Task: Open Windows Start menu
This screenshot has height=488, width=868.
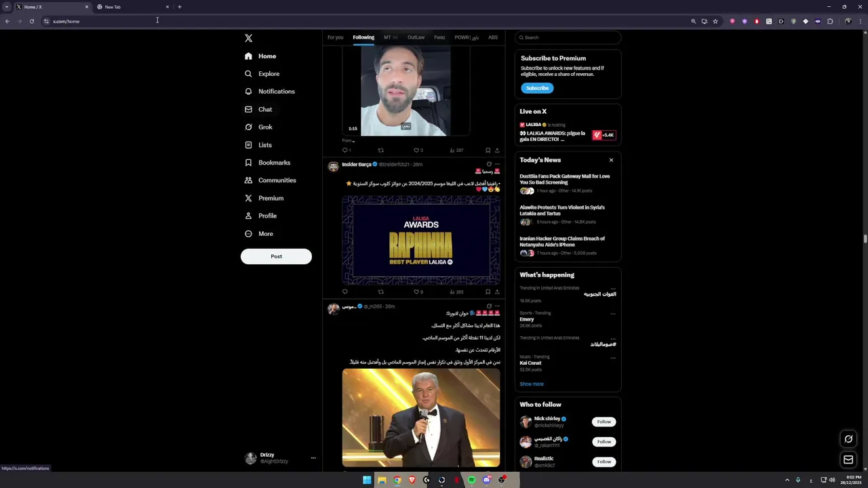Action: (x=367, y=480)
